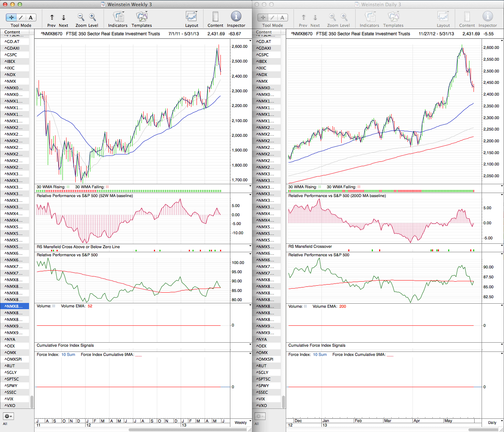Open the gear action menu below symbol list
Image resolution: width=504 pixels, height=432 pixels.
[x=8, y=416]
